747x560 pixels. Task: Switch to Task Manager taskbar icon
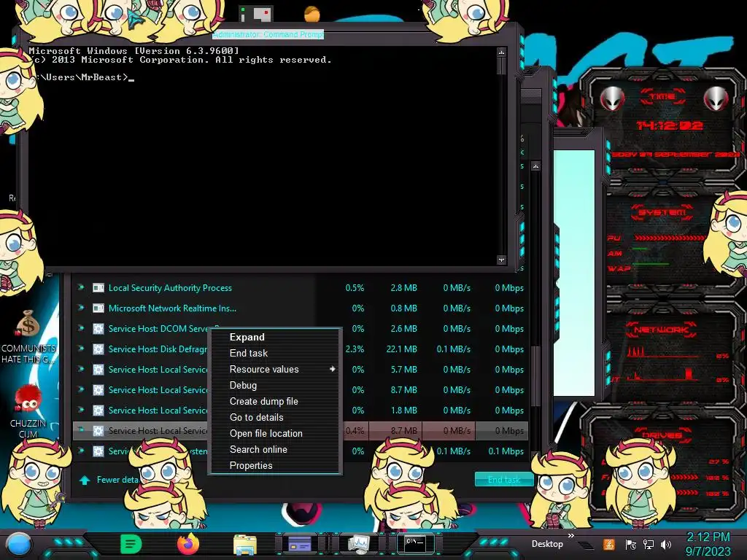coord(359,544)
